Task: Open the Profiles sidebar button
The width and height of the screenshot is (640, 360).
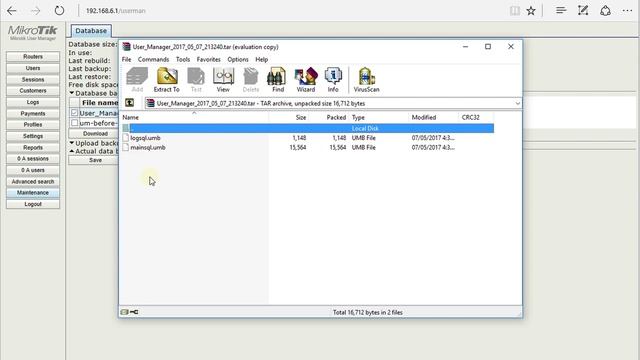Action: coord(33,124)
